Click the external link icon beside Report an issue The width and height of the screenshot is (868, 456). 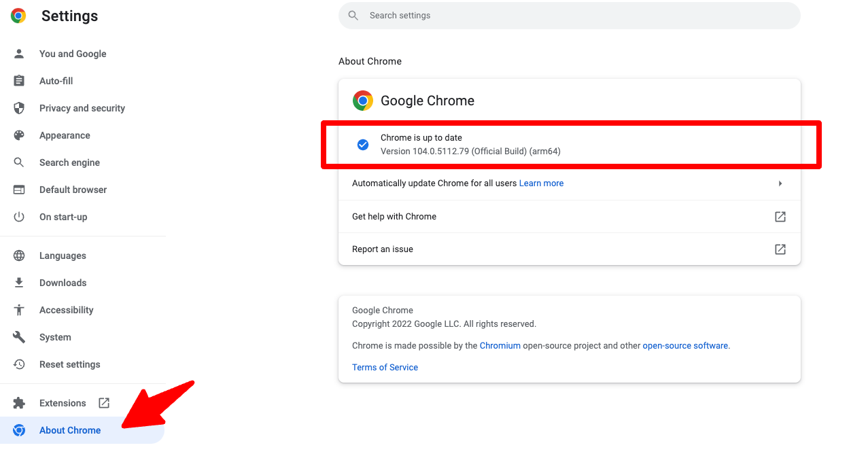tap(780, 249)
